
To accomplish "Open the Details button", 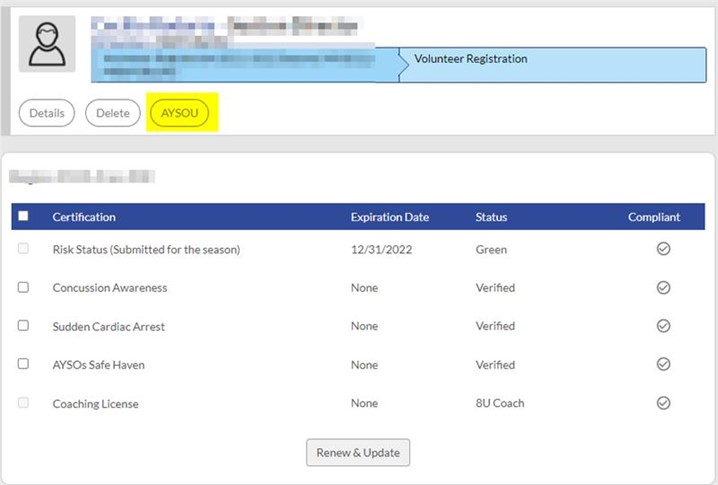I will point(47,113).
